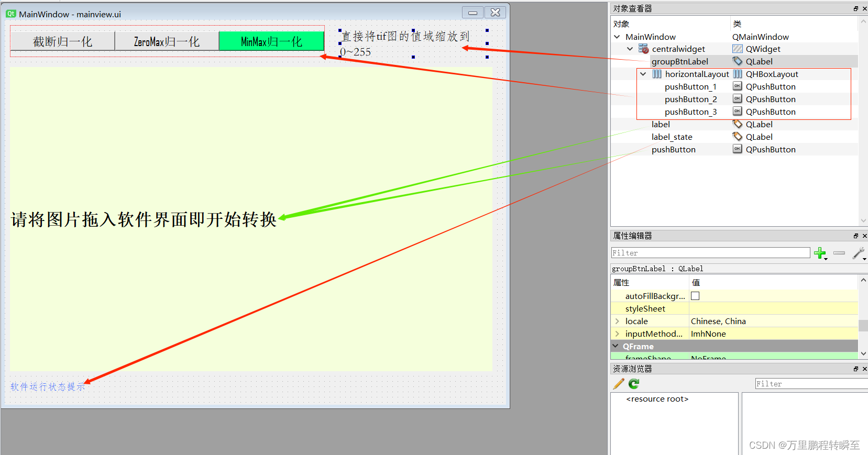Viewport: 868px width, 455px height.
Task: Click the 对象 column header
Action: pyautogui.click(x=671, y=24)
